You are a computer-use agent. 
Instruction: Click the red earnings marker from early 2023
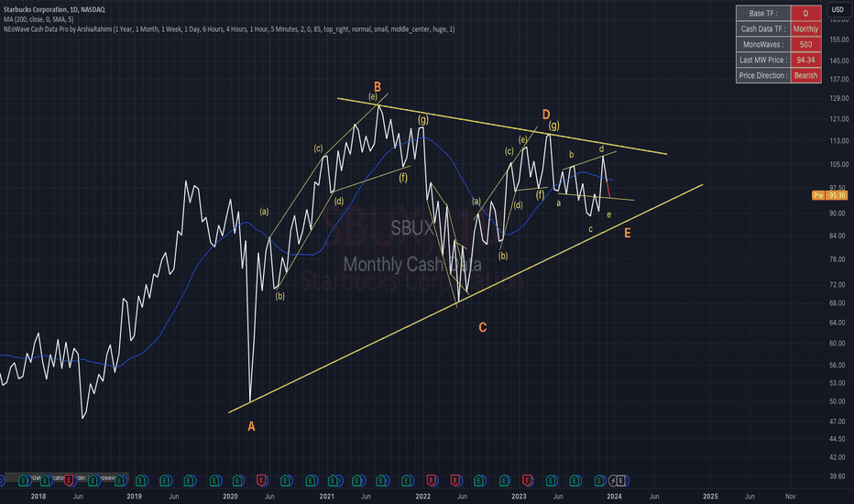tap(527, 480)
